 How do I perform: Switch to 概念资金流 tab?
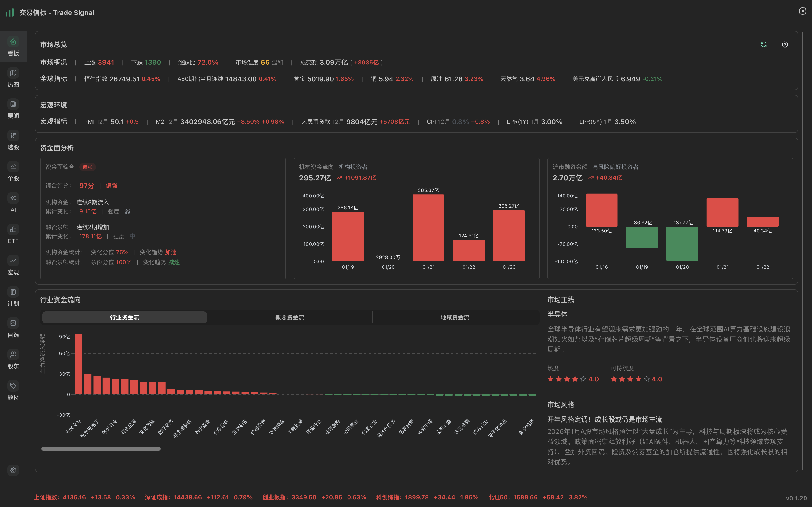pyautogui.click(x=290, y=317)
